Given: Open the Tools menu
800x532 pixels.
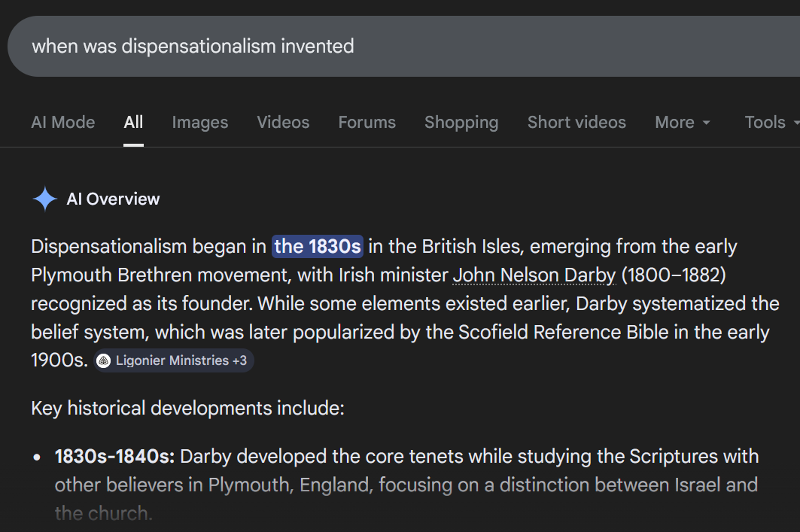Looking at the screenshot, I should [771, 123].
